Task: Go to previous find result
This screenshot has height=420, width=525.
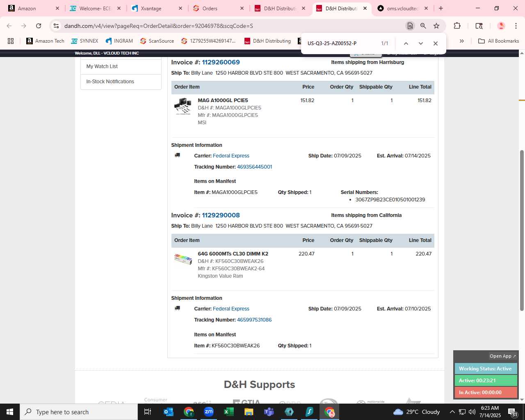Action: click(406, 43)
